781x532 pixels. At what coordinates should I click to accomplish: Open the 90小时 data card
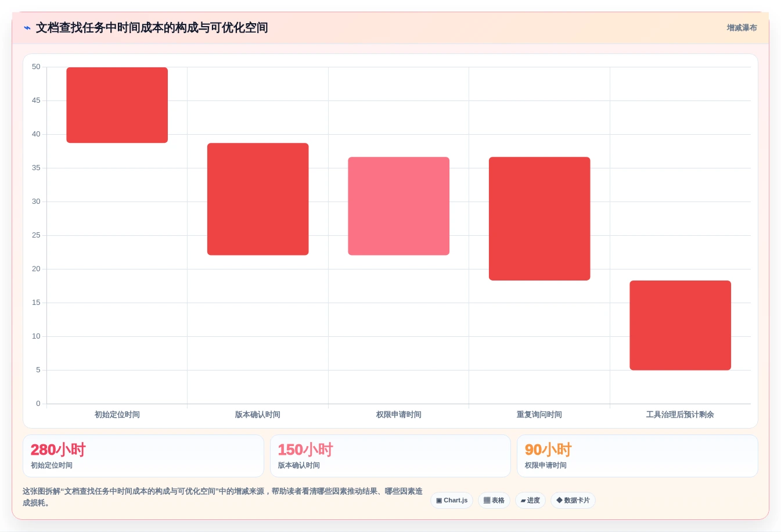[638, 456]
